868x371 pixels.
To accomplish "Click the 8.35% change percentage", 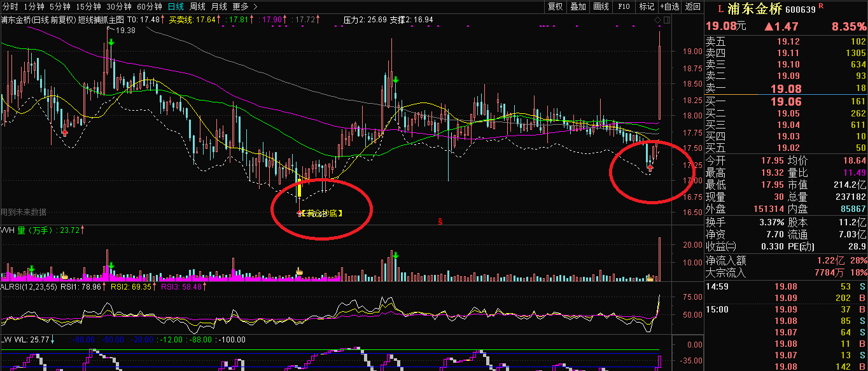I will [x=848, y=27].
